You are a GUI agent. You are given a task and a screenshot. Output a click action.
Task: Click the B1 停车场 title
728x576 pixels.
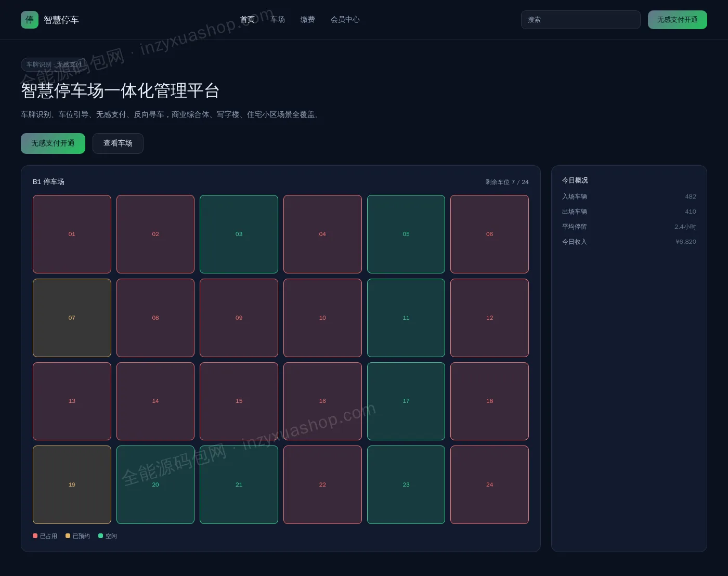(49, 182)
